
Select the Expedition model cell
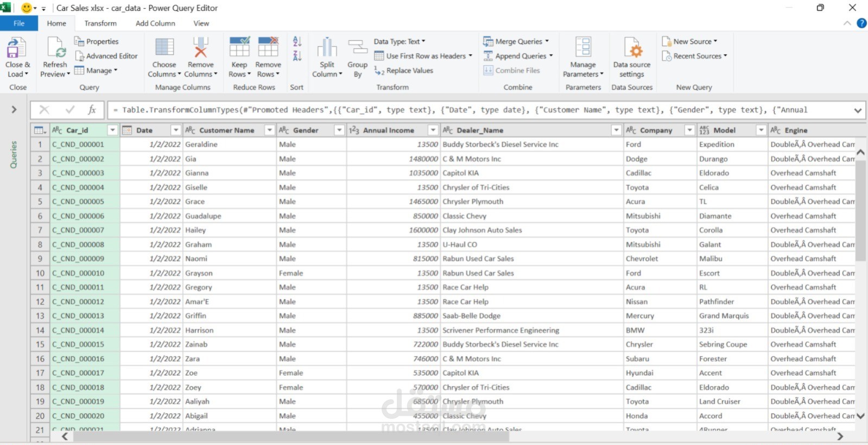point(732,145)
